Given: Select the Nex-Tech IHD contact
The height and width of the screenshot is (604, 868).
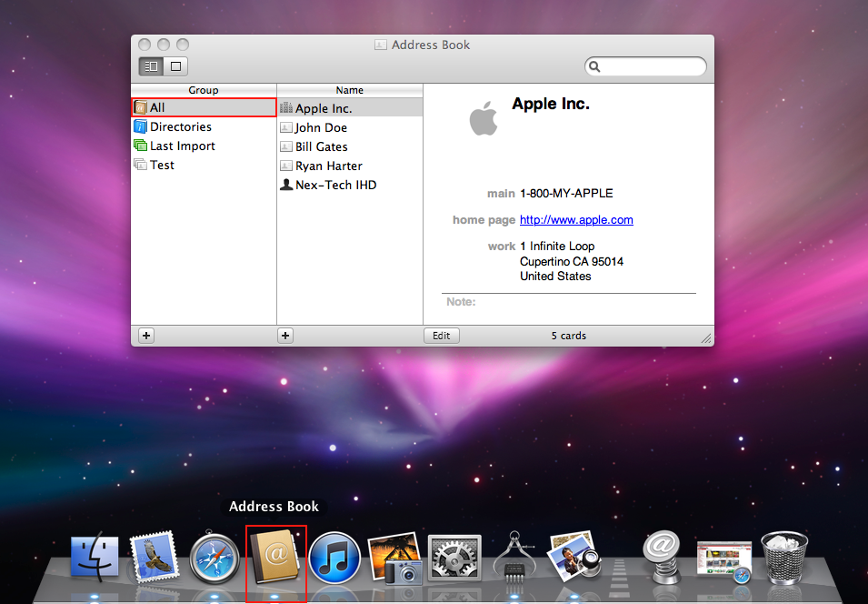Looking at the screenshot, I should coord(350,185).
